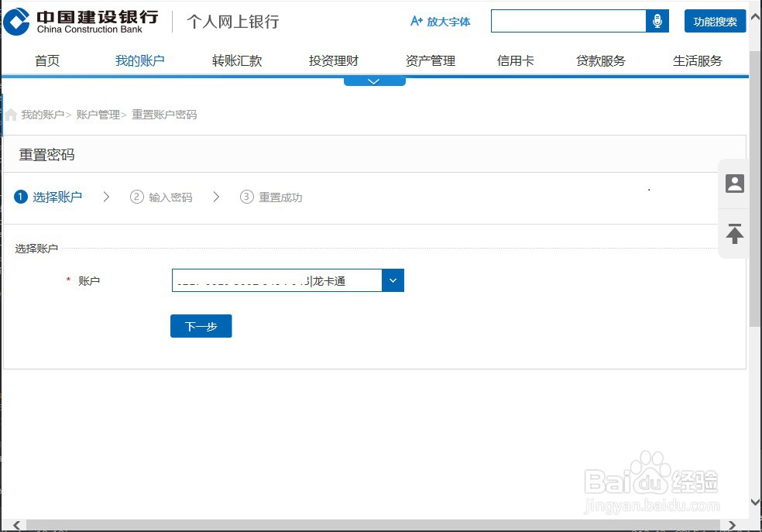
Task: Click inside the top search input field
Action: [569, 21]
